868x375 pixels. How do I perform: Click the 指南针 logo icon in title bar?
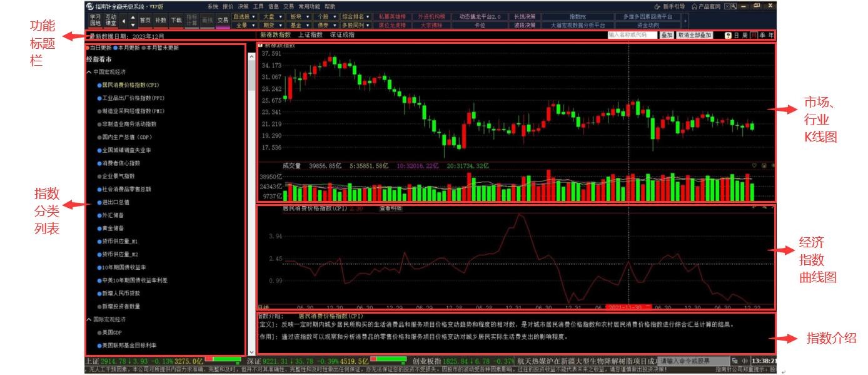click(x=89, y=6)
